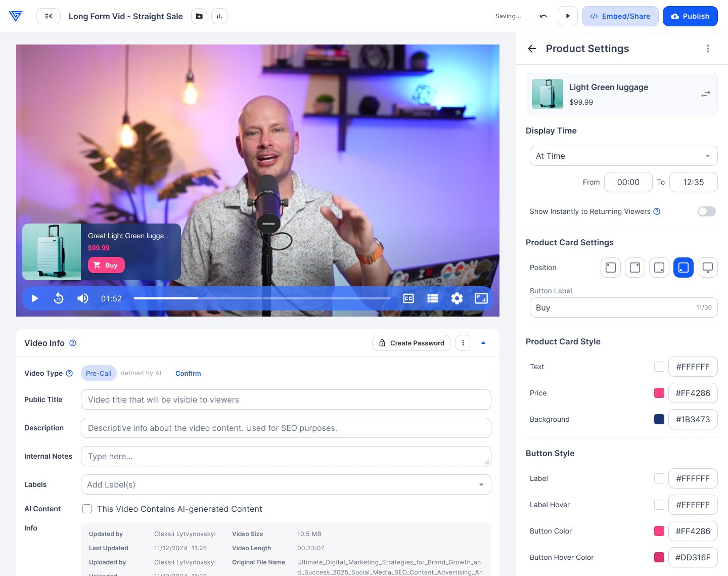Viewport: 728px width, 576px height.
Task: Toggle closed captions in player
Action: [408, 298]
